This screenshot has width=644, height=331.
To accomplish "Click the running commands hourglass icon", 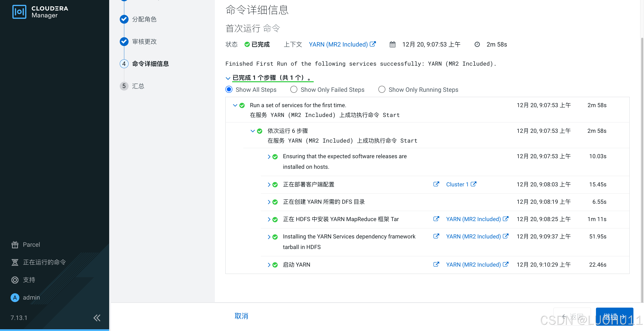I will click(15, 262).
